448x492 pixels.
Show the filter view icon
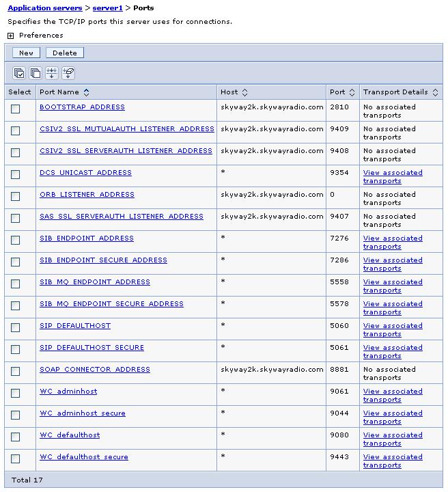pyautogui.click(x=51, y=73)
